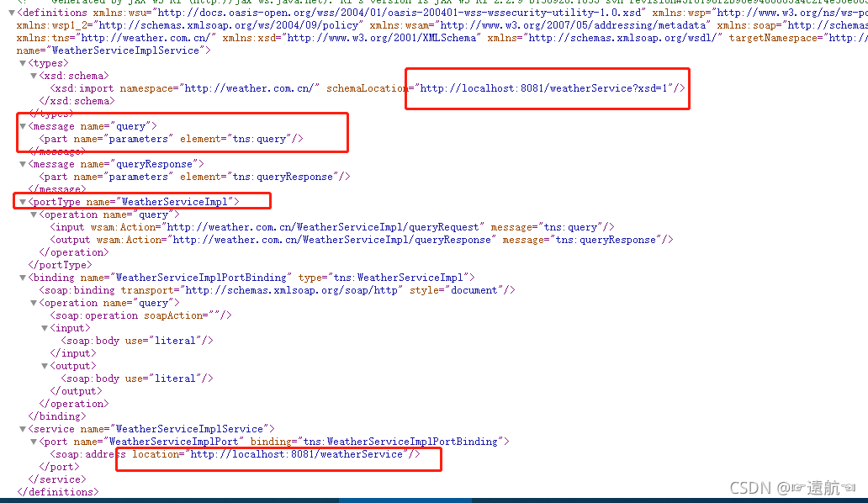Click the xmlns:wsp1_2 policy namespace attribute
Viewport: 868px width, 503px height.
190,25
